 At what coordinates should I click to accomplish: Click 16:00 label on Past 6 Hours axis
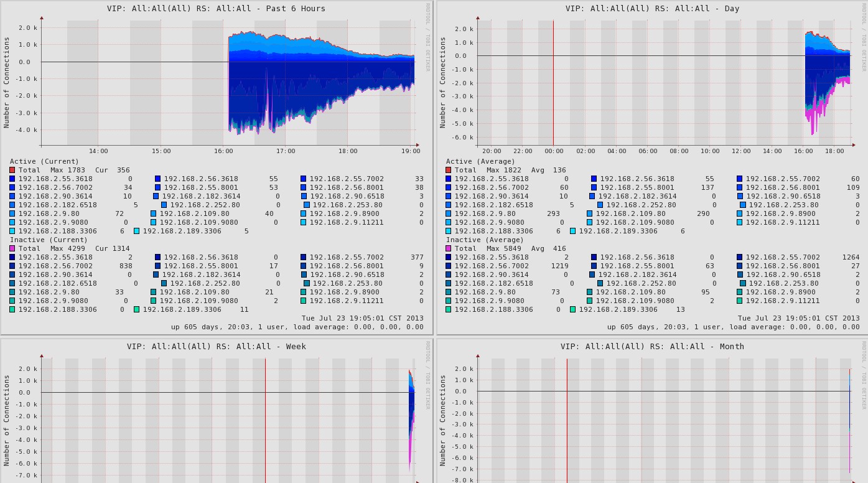click(x=223, y=151)
